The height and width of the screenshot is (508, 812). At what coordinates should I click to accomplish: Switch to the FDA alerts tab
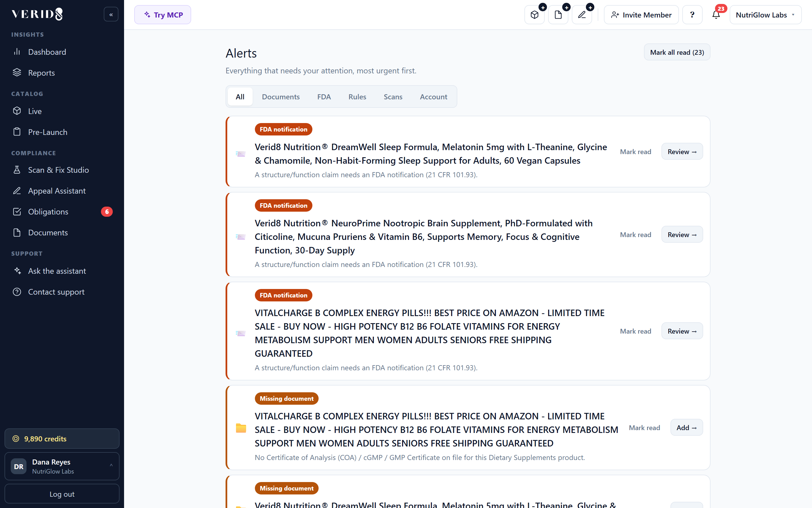point(324,97)
